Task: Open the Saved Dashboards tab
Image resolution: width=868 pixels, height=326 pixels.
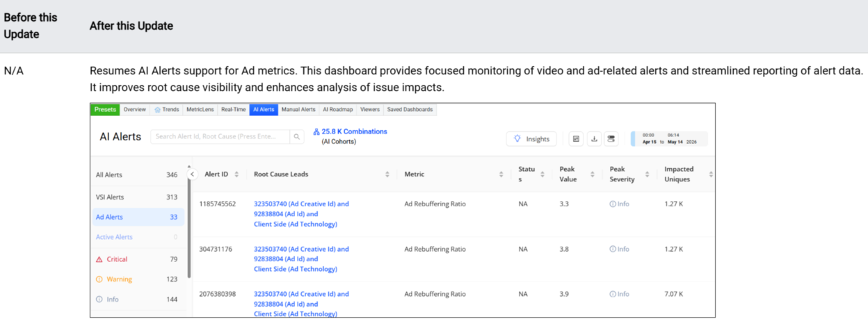Action: click(410, 109)
